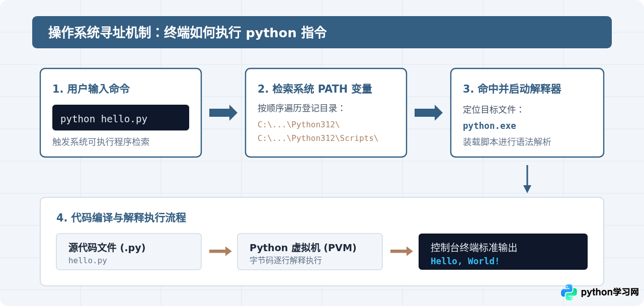Click the Python logo icon
Image resolution: width=644 pixels, height=306 pixels.
569,292
